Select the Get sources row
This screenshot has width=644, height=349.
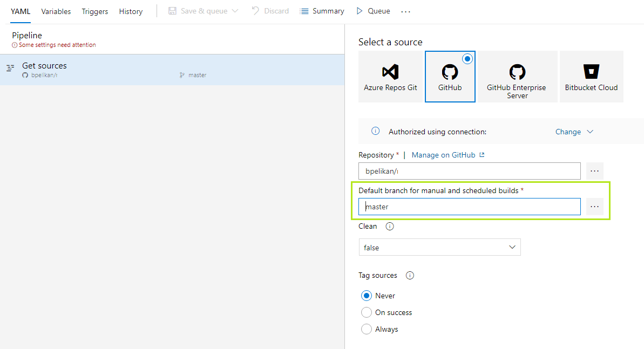[172, 70]
